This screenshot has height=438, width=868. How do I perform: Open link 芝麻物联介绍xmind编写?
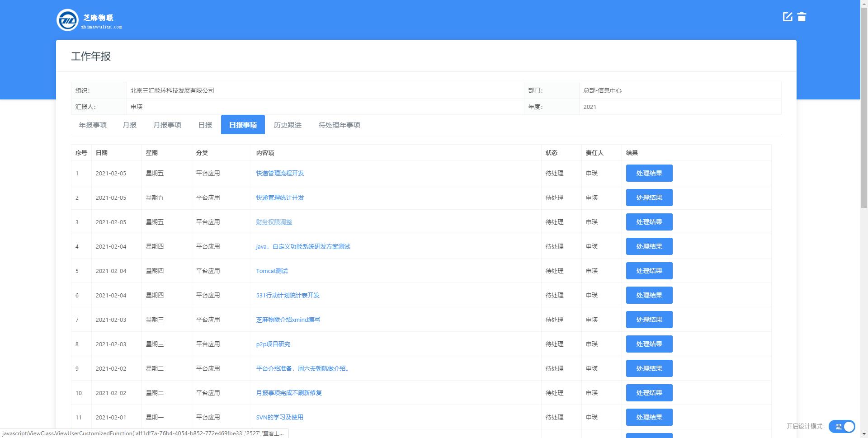click(288, 320)
